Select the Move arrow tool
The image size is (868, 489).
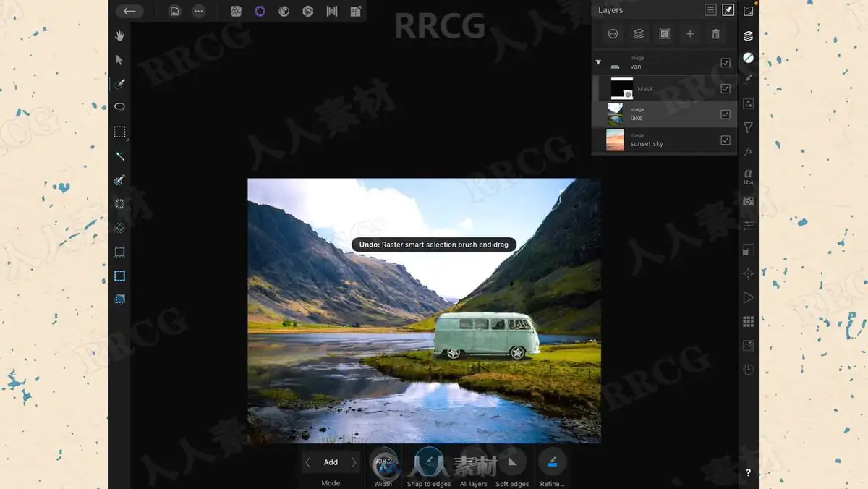click(119, 60)
